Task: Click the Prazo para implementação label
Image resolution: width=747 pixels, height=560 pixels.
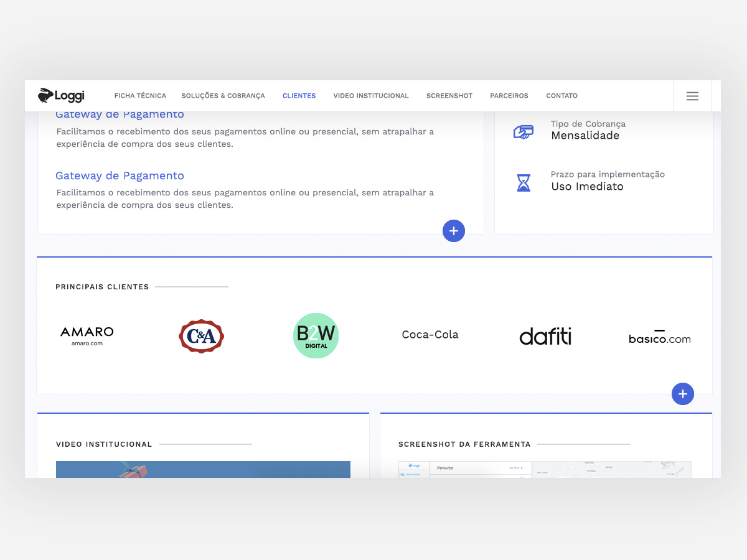Action: point(608,175)
